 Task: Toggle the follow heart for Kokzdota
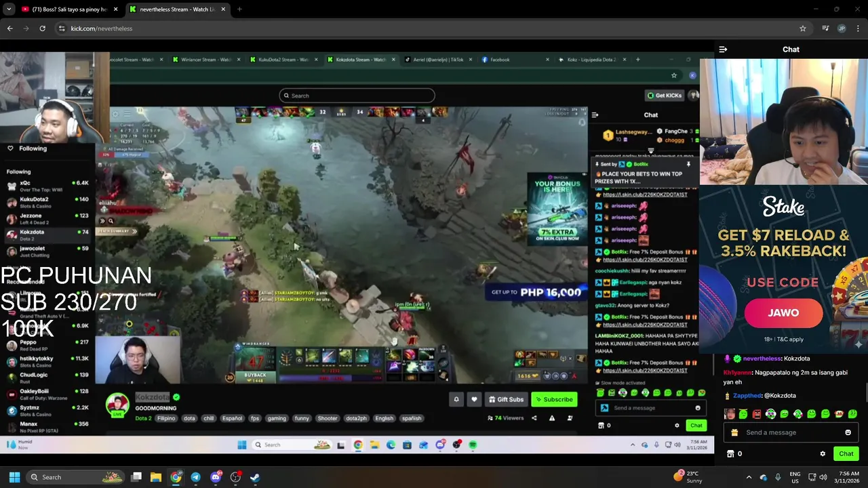[474, 399]
